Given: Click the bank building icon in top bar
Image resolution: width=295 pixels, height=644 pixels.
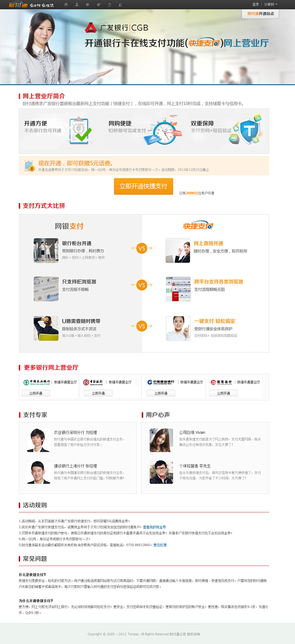Looking at the screenshot, I should point(109,4).
